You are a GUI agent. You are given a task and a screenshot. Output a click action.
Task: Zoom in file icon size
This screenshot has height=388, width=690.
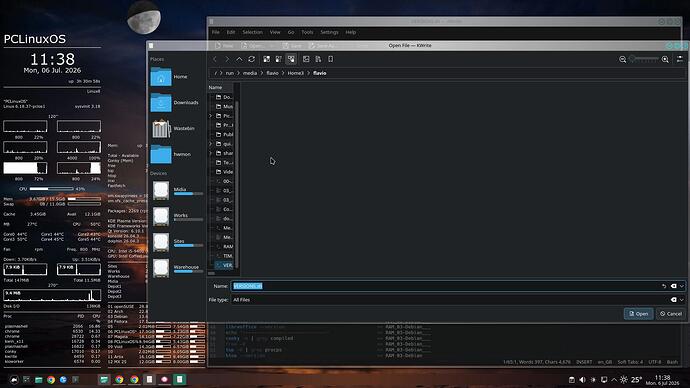(665, 59)
